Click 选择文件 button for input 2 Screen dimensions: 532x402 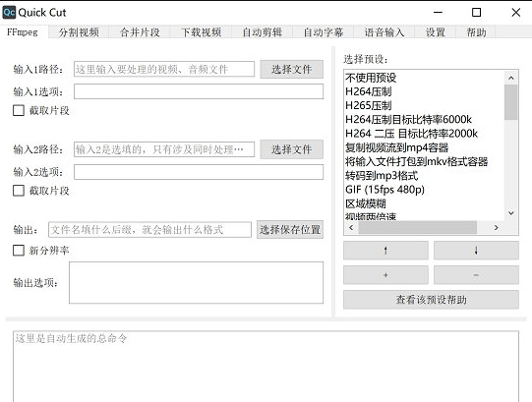292,149
